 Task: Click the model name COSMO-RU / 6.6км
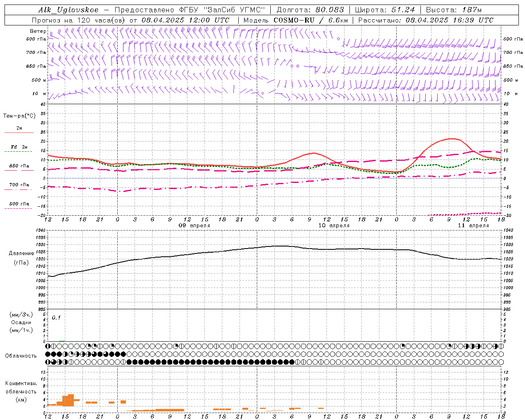(310, 20)
